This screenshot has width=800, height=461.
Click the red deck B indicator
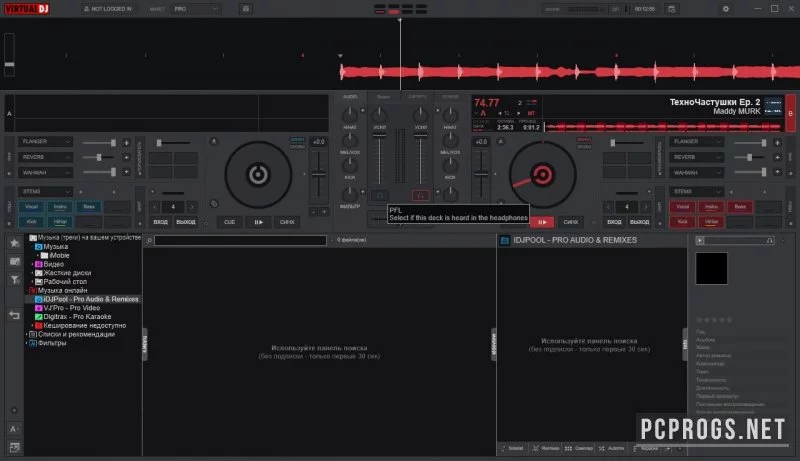pyautogui.click(x=790, y=113)
